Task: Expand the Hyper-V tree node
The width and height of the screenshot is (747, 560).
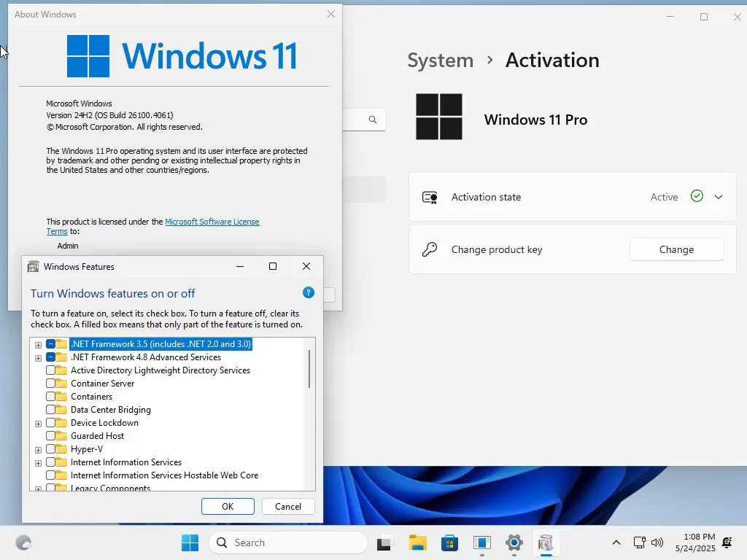Action: pos(38,450)
